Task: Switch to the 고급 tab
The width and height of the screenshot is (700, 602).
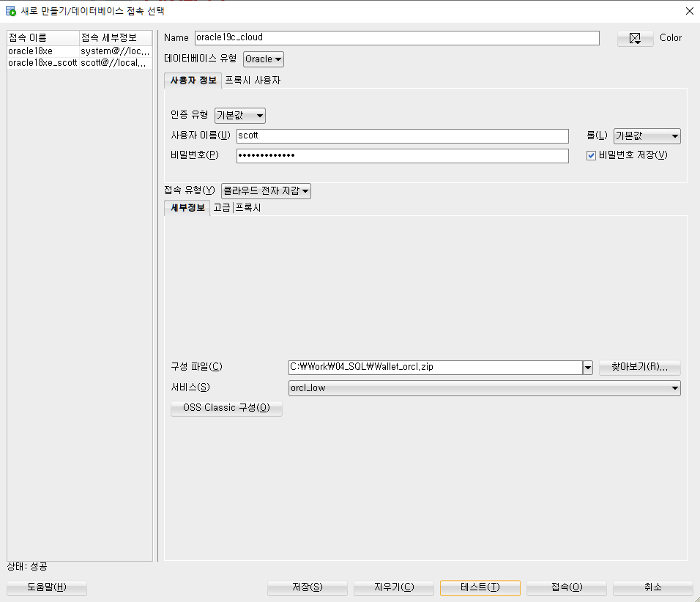Action: [222, 207]
